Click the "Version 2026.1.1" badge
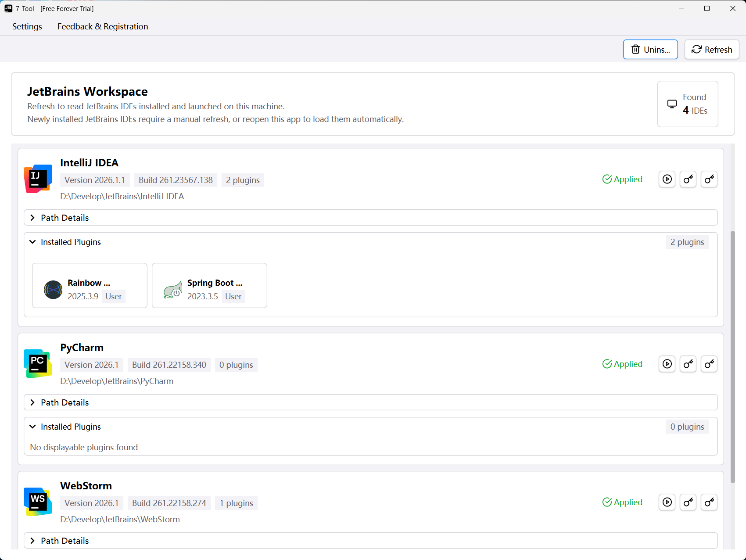The width and height of the screenshot is (746, 560). point(95,180)
